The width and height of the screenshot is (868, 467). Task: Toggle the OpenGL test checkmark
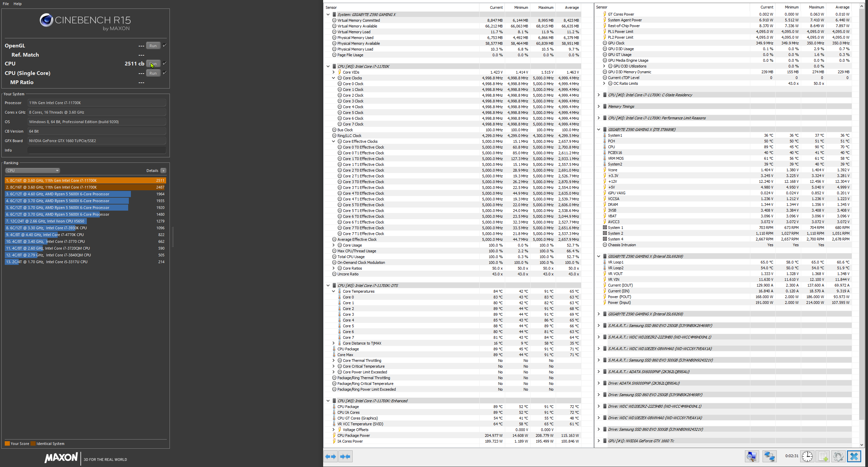click(x=165, y=45)
